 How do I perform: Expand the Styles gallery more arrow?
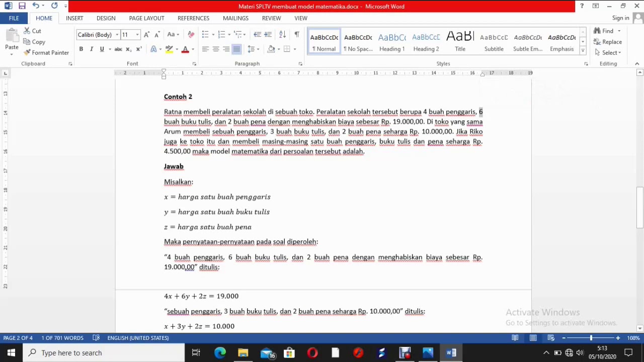coord(583,51)
